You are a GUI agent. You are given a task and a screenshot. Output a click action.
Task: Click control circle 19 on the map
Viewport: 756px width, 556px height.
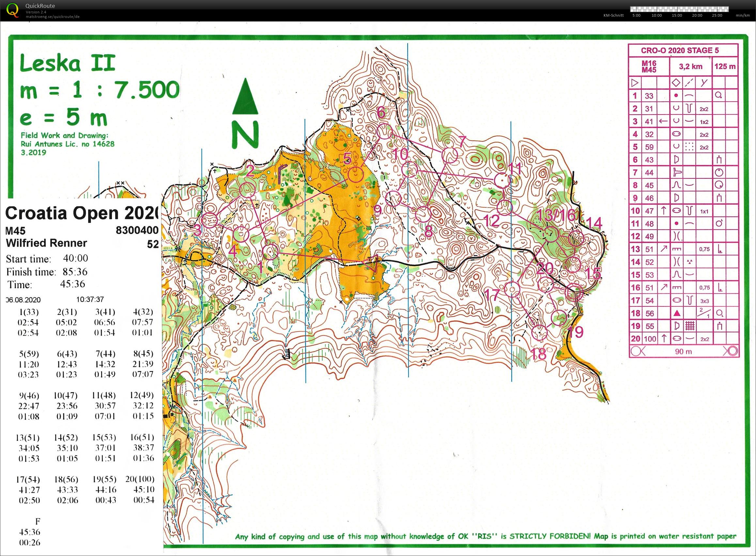(x=559, y=318)
